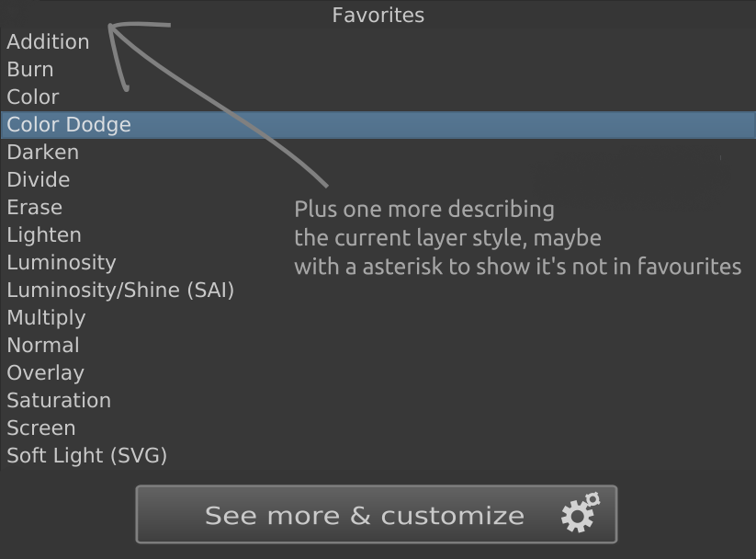
Task: Select Luminosity/Shine (SAI) mode
Action: 120,291
